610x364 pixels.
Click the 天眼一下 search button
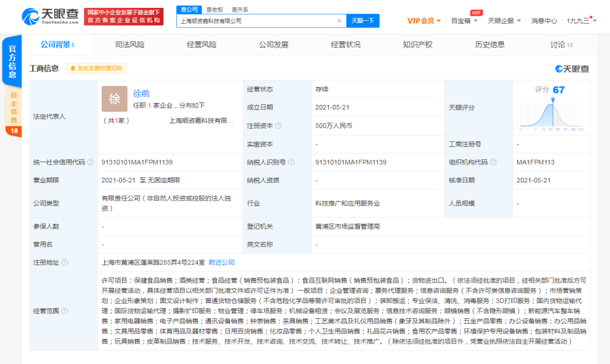point(362,21)
